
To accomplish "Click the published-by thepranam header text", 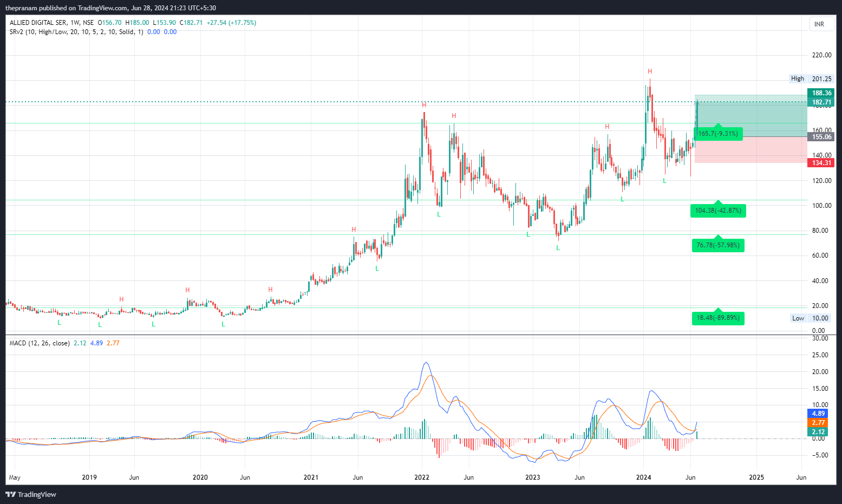I will 110,8.
